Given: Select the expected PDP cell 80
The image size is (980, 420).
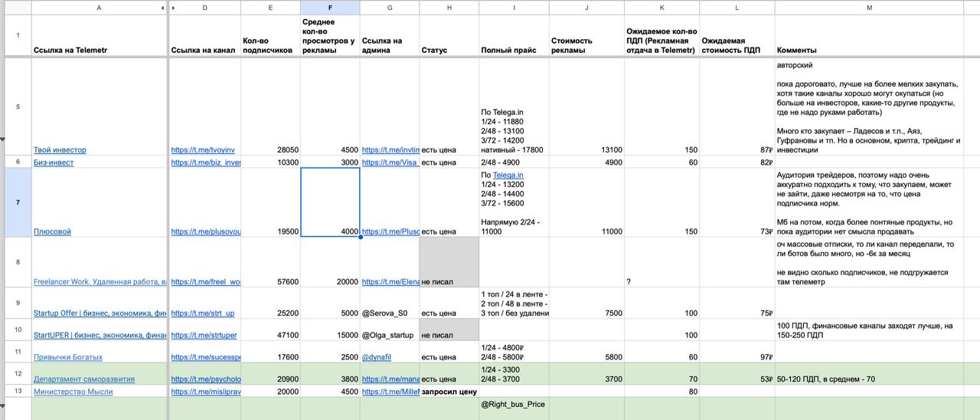Looking at the screenshot, I should [661, 392].
